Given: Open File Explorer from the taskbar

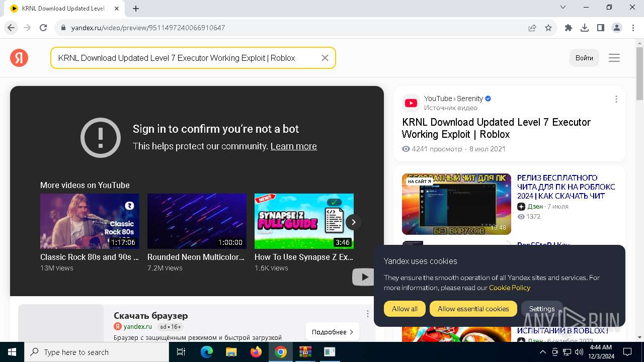Looking at the screenshot, I should point(231,352).
